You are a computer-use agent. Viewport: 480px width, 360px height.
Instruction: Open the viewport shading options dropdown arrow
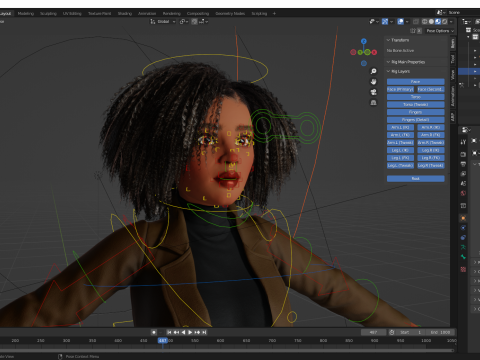pyautogui.click(x=451, y=21)
